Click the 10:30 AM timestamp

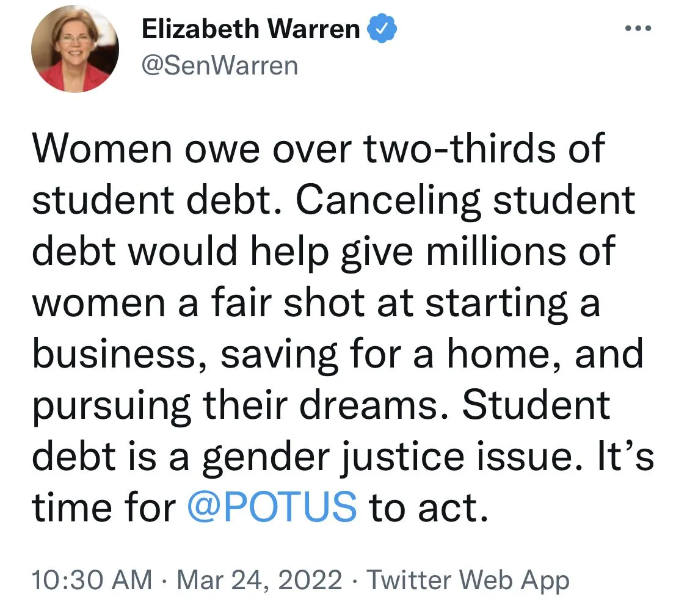point(92,579)
